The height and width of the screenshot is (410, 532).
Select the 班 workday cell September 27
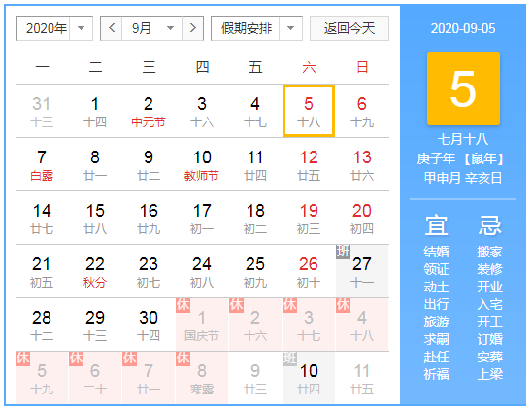tap(362, 271)
